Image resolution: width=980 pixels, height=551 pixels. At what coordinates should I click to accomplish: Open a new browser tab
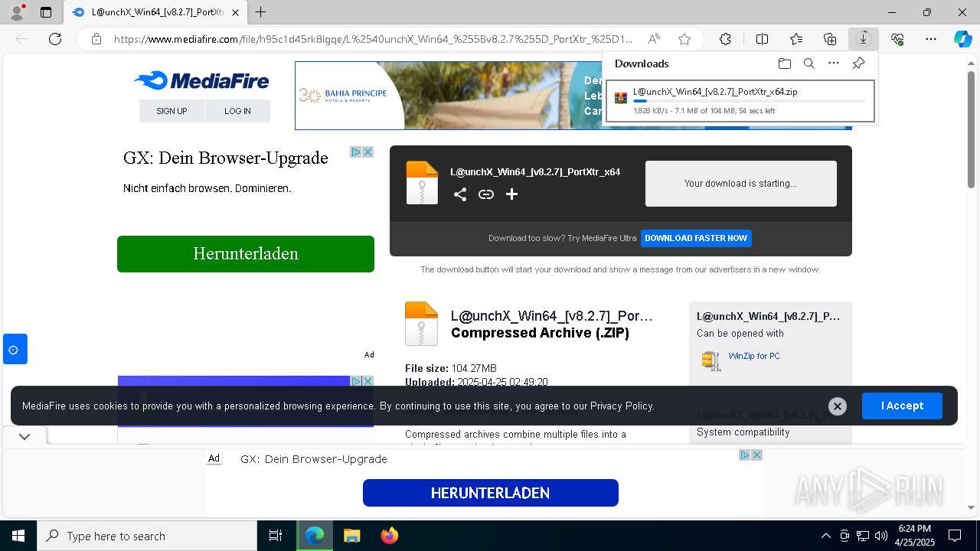coord(261,12)
